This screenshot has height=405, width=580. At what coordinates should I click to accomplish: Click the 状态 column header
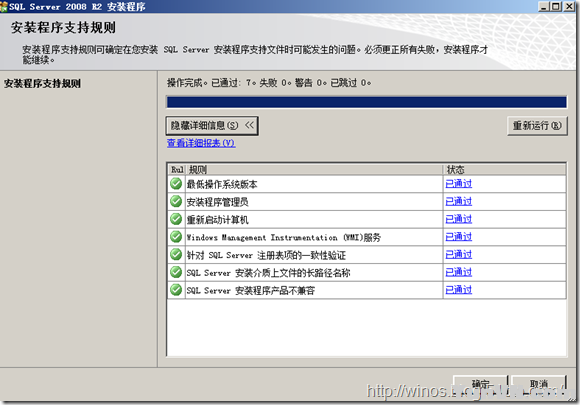505,170
